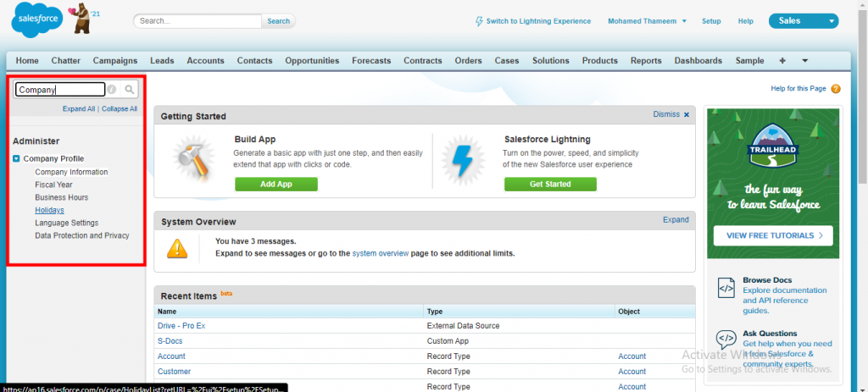Click the hammer Build App icon
Screen dimensions: 868x392
[194, 159]
